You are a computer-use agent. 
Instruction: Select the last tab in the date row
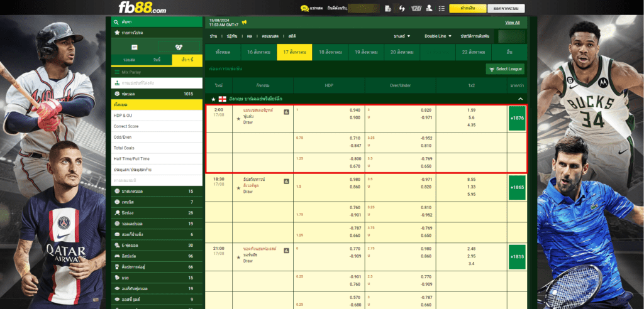click(x=509, y=52)
